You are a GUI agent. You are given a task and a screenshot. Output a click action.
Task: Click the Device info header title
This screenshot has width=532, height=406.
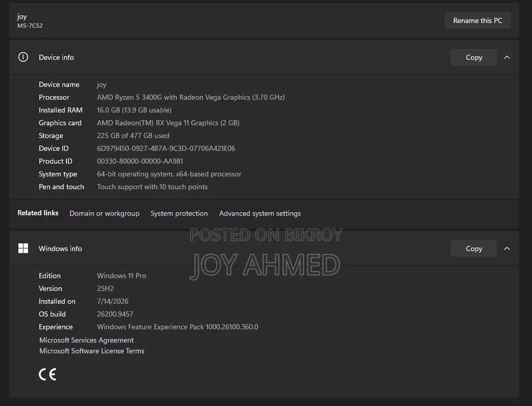[x=56, y=57]
